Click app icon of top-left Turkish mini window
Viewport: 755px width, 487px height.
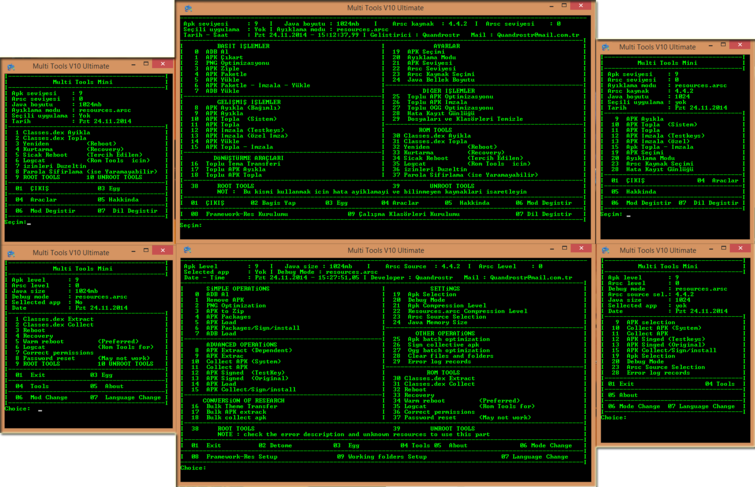point(11,66)
